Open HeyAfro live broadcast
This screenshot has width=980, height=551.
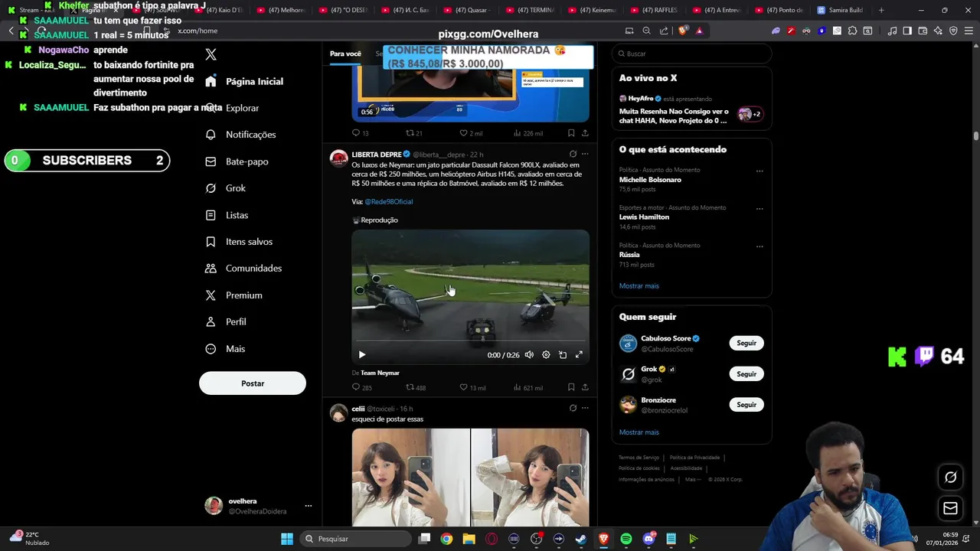point(691,111)
